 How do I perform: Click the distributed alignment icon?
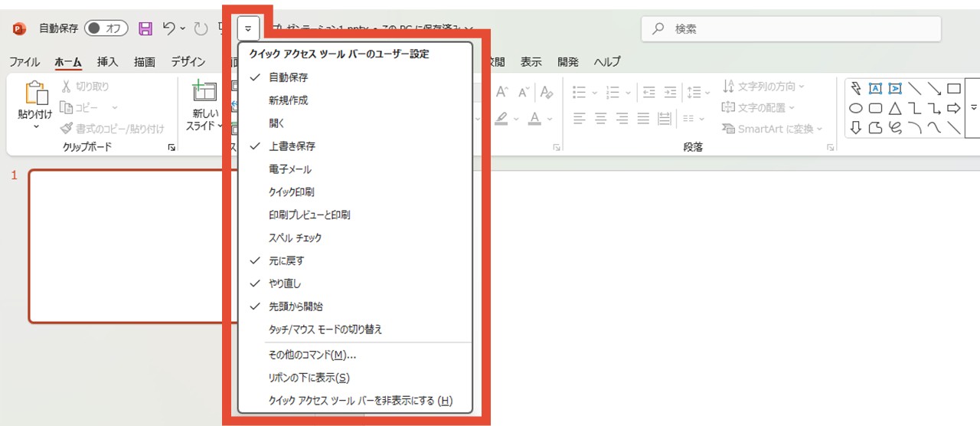click(x=665, y=118)
